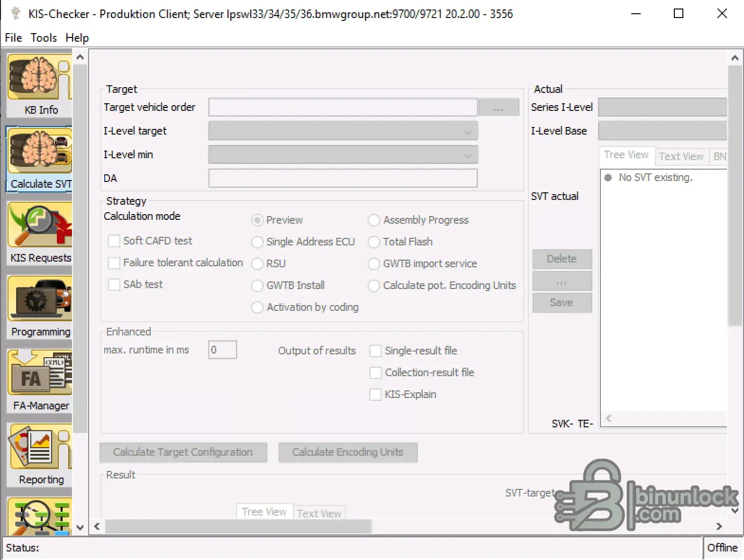Select the Calculate SVT sidebar icon
744x560 pixels.
(x=40, y=159)
